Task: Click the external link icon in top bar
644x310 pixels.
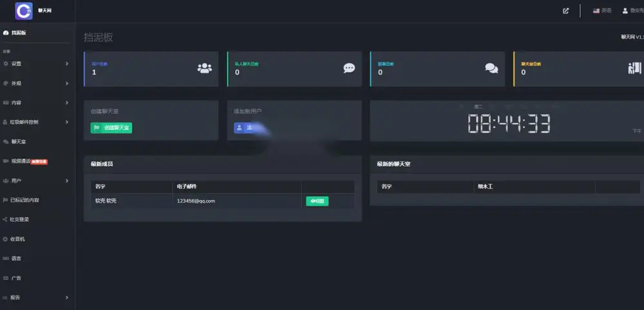Action: (x=566, y=11)
